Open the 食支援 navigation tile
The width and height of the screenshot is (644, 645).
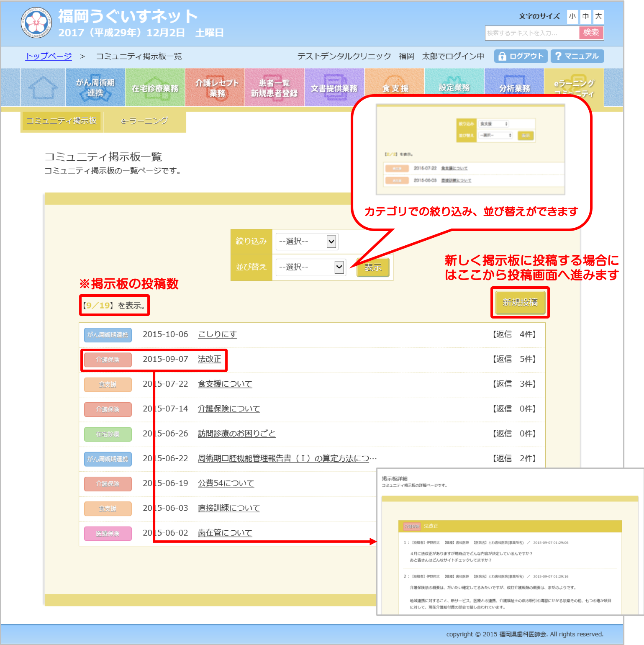(x=394, y=87)
